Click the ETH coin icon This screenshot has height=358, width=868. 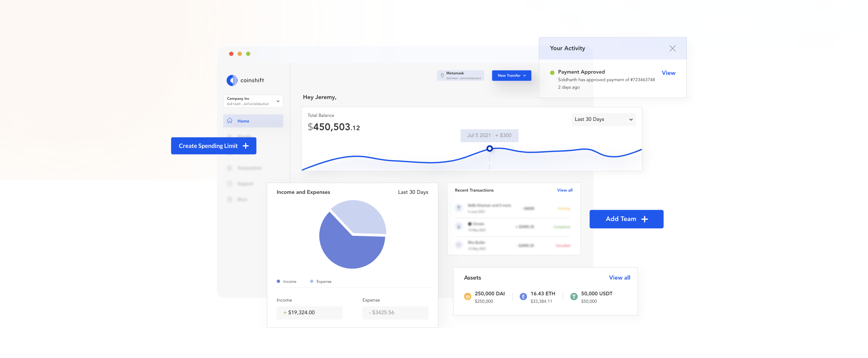pyautogui.click(x=523, y=297)
